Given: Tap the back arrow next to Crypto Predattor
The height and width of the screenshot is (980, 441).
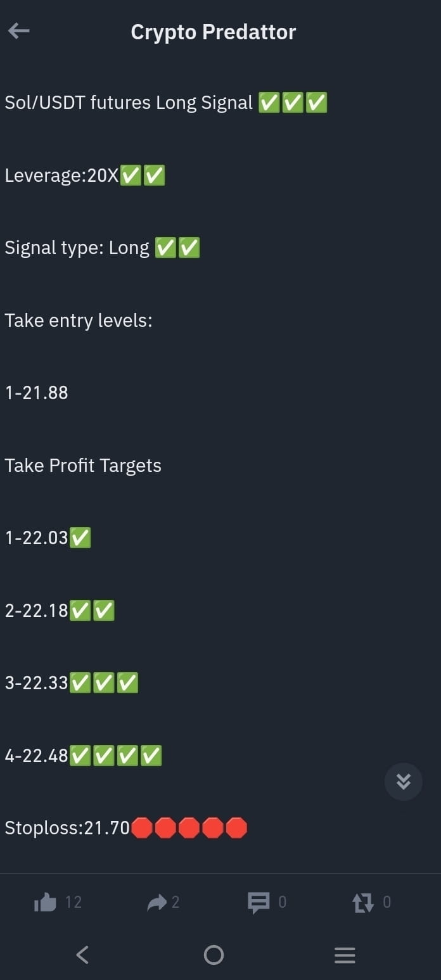Looking at the screenshot, I should coord(18,30).
